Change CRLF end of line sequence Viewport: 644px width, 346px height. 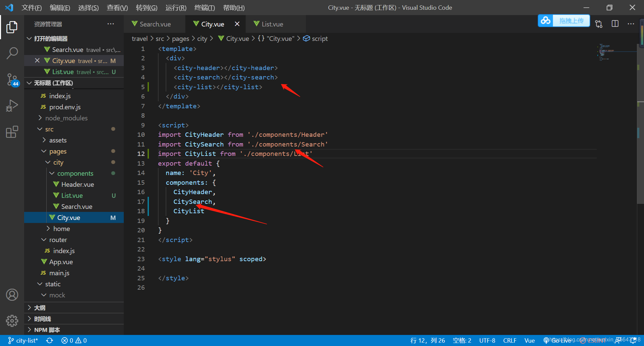(509, 340)
